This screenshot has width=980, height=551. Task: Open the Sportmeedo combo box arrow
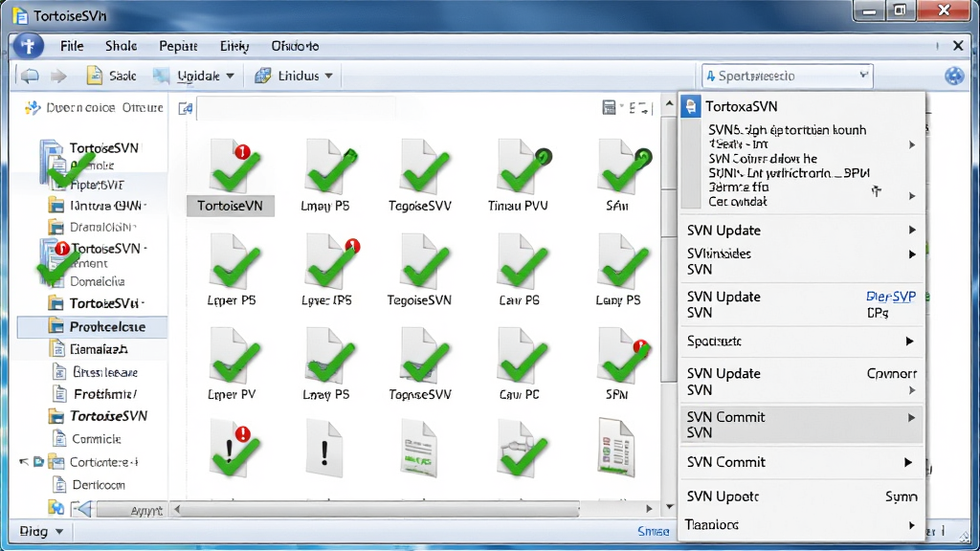[x=864, y=76]
